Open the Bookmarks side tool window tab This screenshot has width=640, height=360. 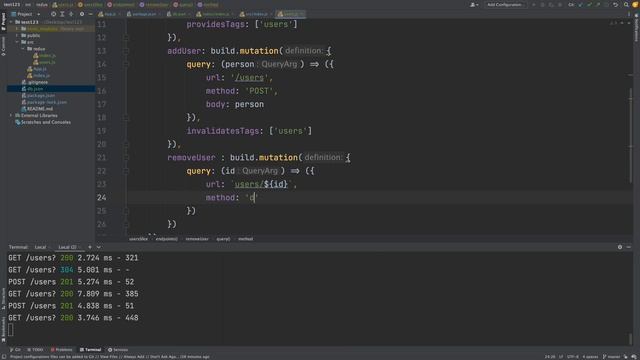tap(3, 329)
